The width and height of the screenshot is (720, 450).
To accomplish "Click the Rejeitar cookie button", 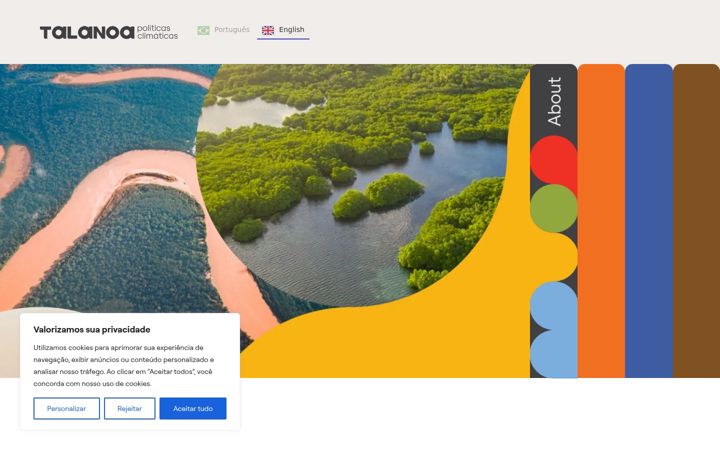I will click(x=129, y=408).
